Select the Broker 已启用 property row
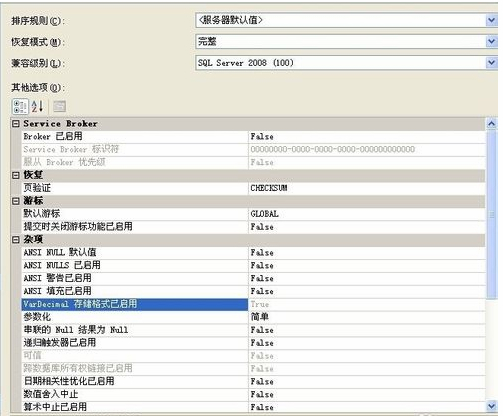503x416 pixels. pos(135,137)
